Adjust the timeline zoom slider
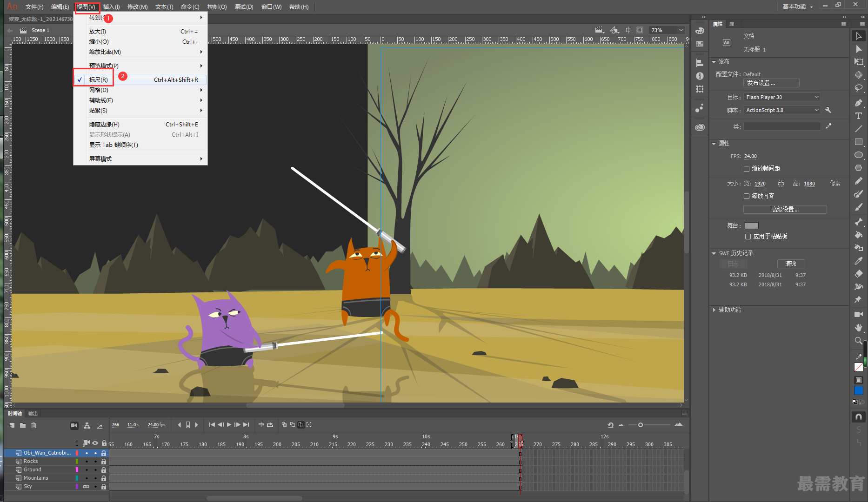 click(x=641, y=425)
